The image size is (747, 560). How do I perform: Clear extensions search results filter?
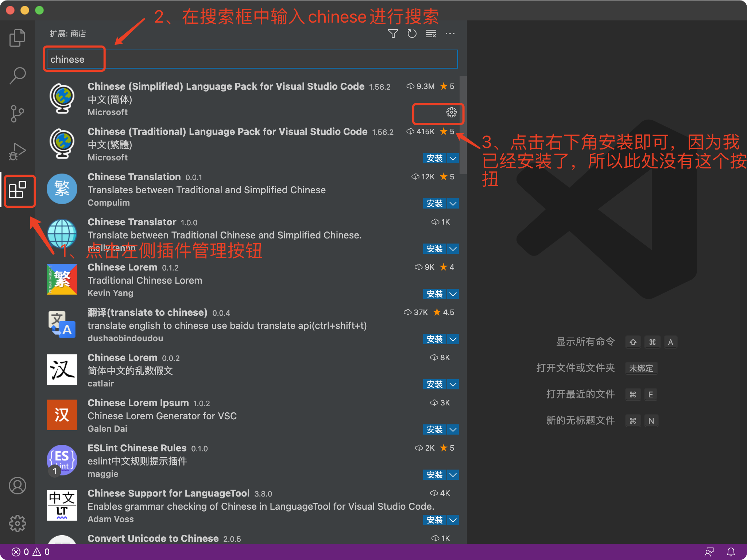tap(431, 34)
